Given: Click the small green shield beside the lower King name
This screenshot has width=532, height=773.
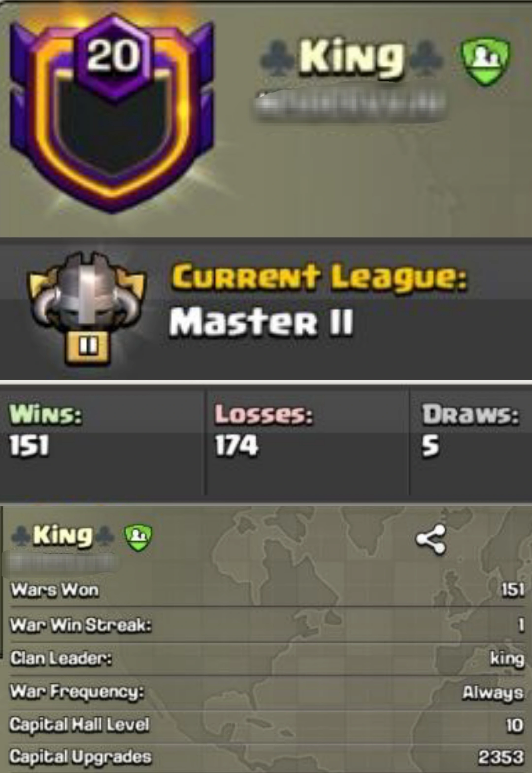Looking at the screenshot, I should (138, 537).
